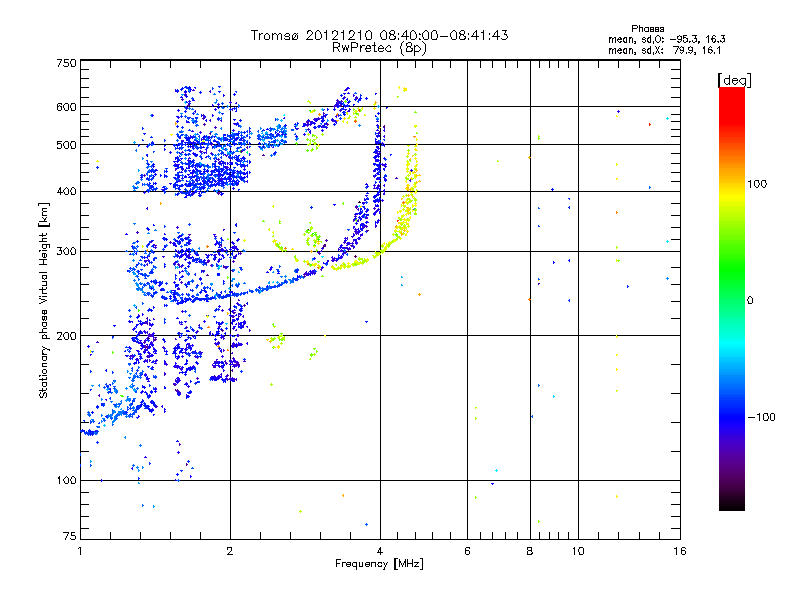Screen dimensions: 800x600
Task: Click the black bottom of the phase colorbar
Action: (732, 503)
